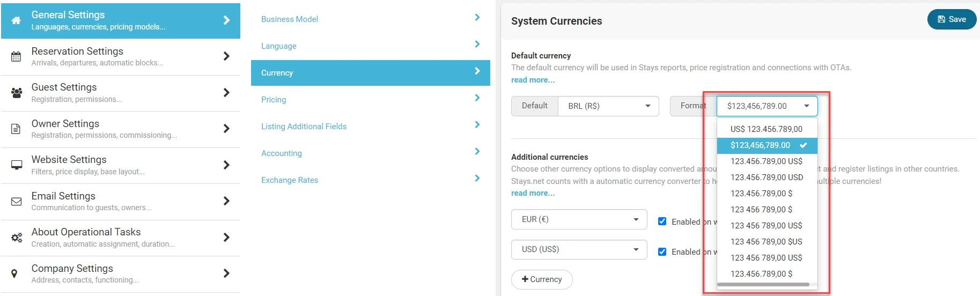The width and height of the screenshot is (980, 296).
Task: Select the 123.456.789,00 USD format option
Action: pos(767,177)
